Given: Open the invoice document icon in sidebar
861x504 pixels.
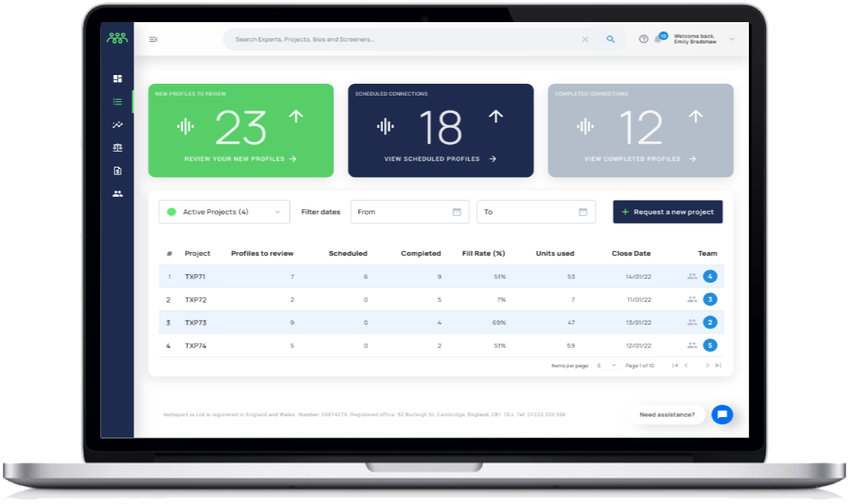Looking at the screenshot, I should [118, 171].
